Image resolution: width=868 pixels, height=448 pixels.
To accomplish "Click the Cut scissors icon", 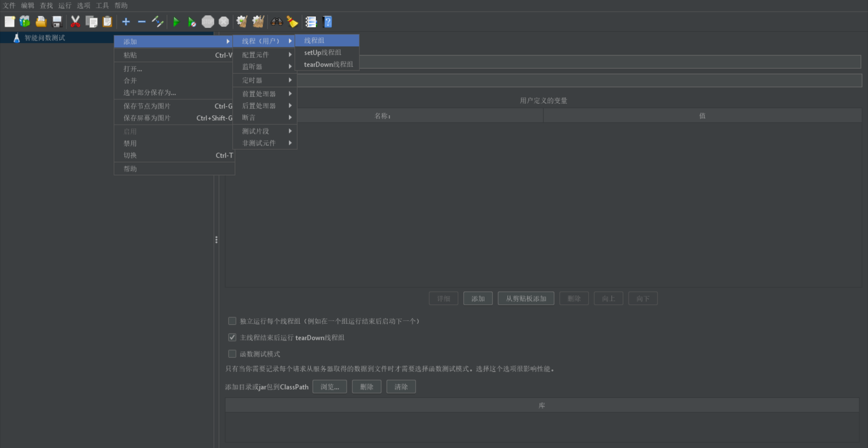I will pos(75,22).
